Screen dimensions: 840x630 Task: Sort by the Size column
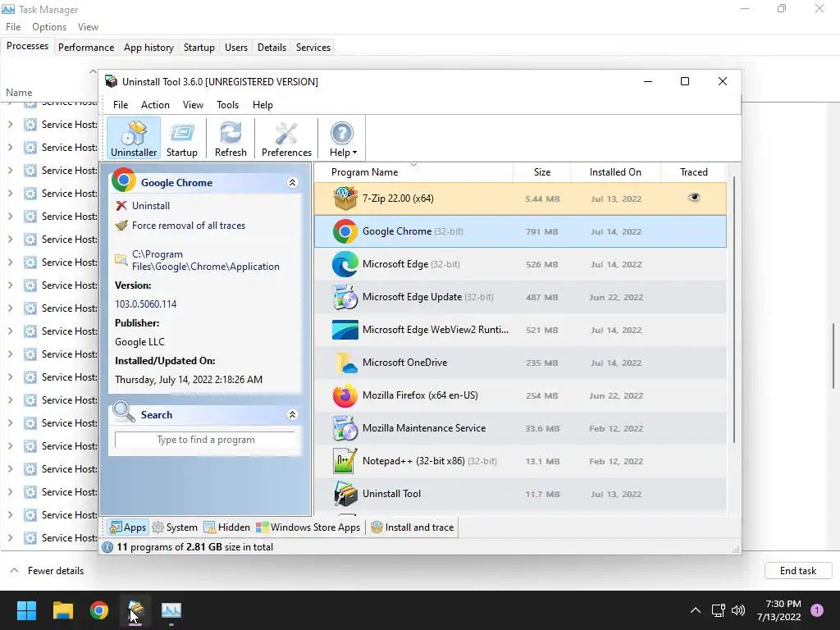click(x=541, y=172)
